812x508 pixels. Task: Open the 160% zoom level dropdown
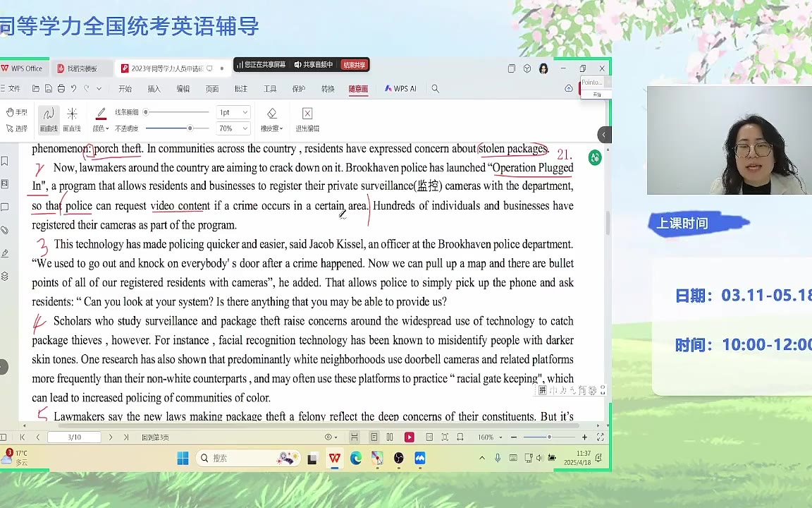click(490, 437)
